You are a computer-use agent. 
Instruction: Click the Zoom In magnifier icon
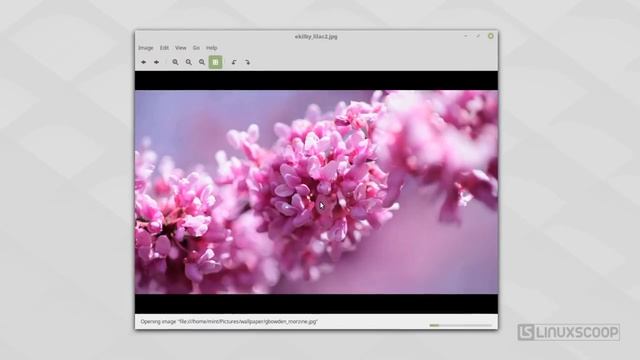tap(175, 62)
